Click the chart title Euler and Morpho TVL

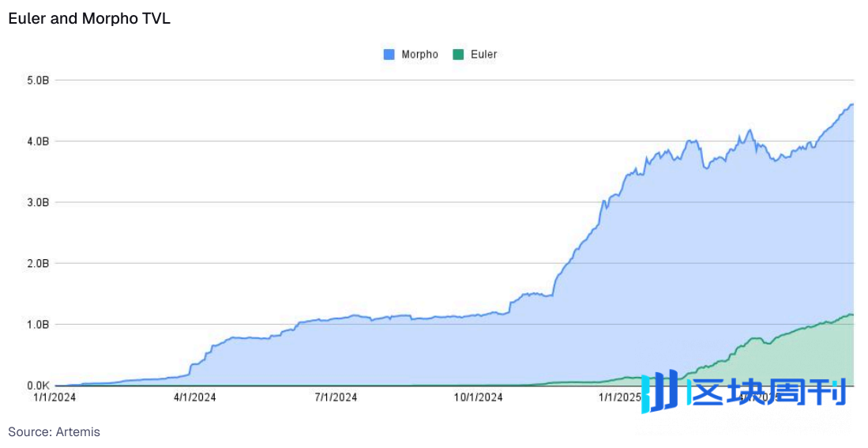pos(89,18)
